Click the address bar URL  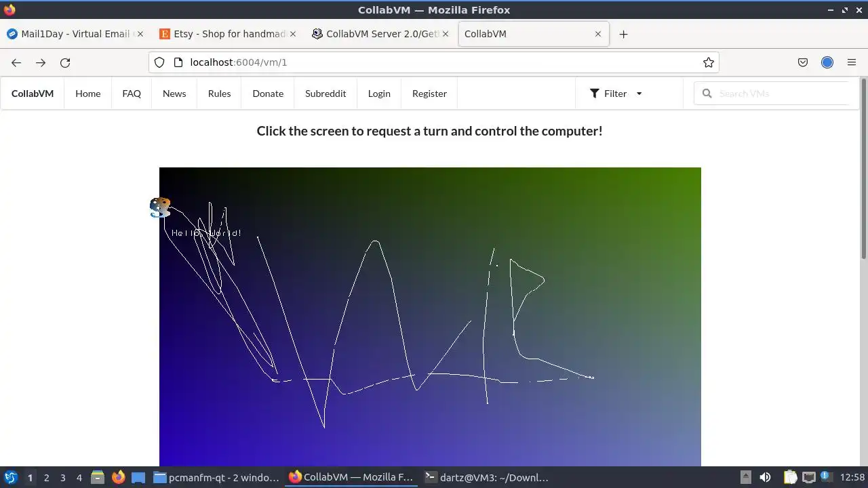239,62
